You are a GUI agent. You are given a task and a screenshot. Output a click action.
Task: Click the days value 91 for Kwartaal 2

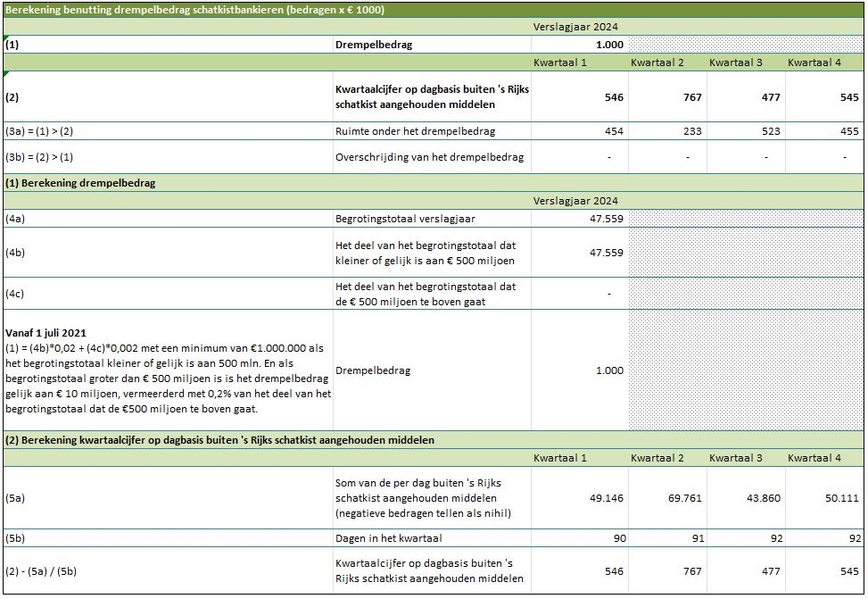[x=693, y=538]
